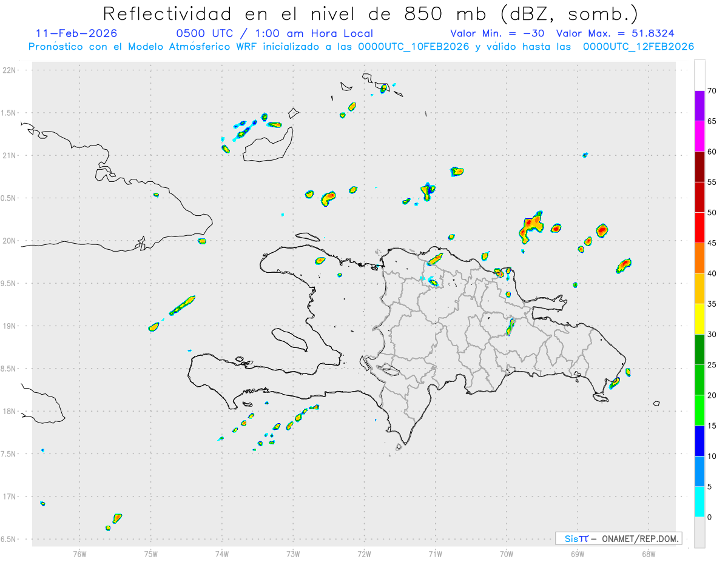The height and width of the screenshot is (562, 728).
Task: Click the '72W' longitude label
Action: [x=364, y=554]
